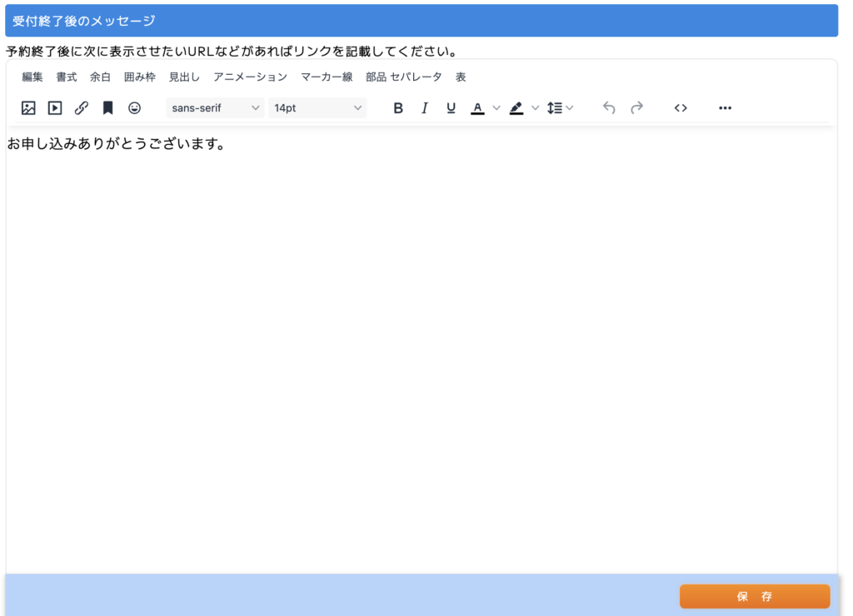Insert a hyperlink with the link icon
The width and height of the screenshot is (853, 616).
click(82, 108)
